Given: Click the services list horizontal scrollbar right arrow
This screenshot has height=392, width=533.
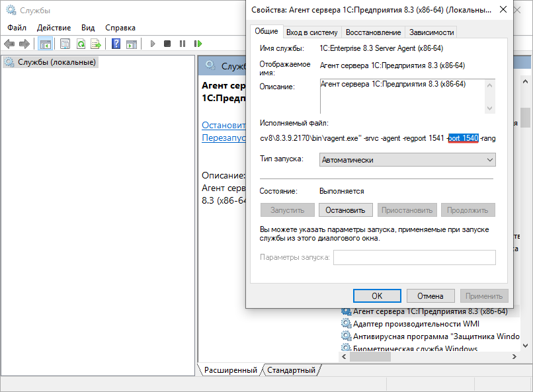Looking at the screenshot, I should pyautogui.click(x=514, y=357).
